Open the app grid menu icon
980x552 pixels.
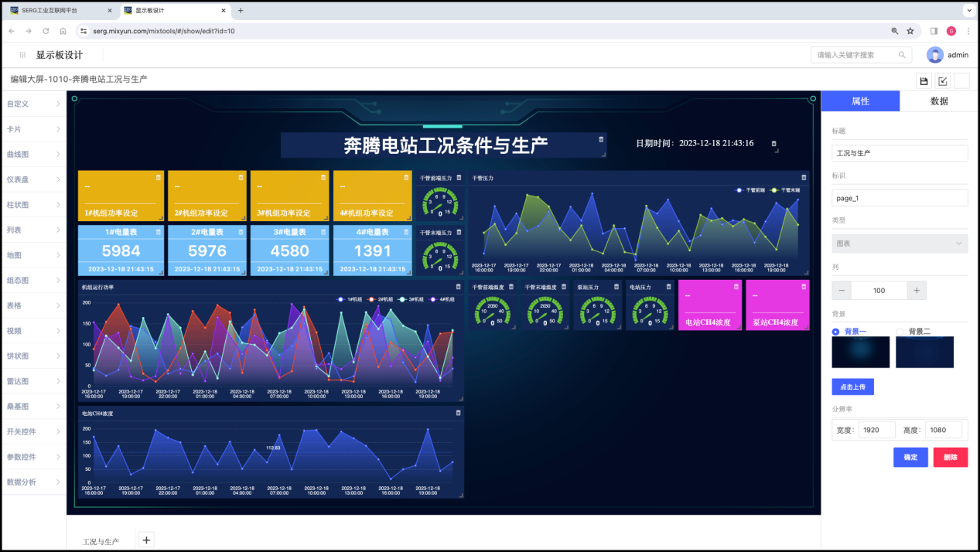tap(23, 55)
